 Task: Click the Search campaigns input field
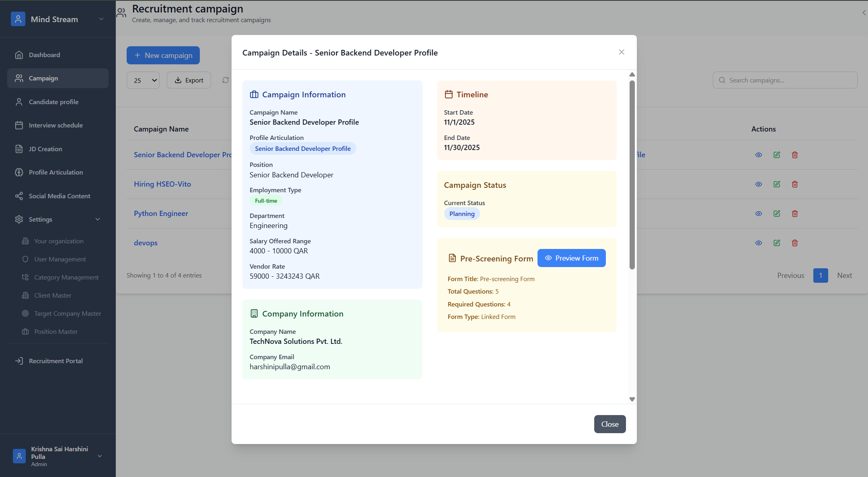point(785,80)
